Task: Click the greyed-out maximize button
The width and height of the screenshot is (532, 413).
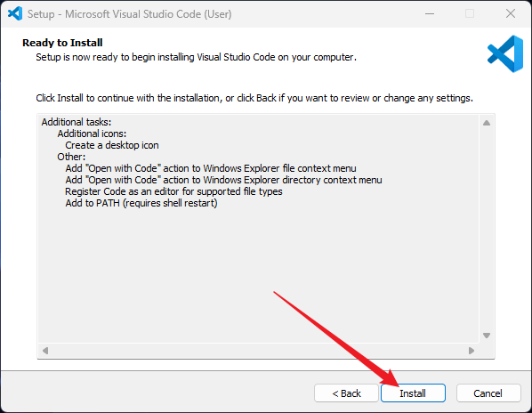Action: click(x=470, y=13)
